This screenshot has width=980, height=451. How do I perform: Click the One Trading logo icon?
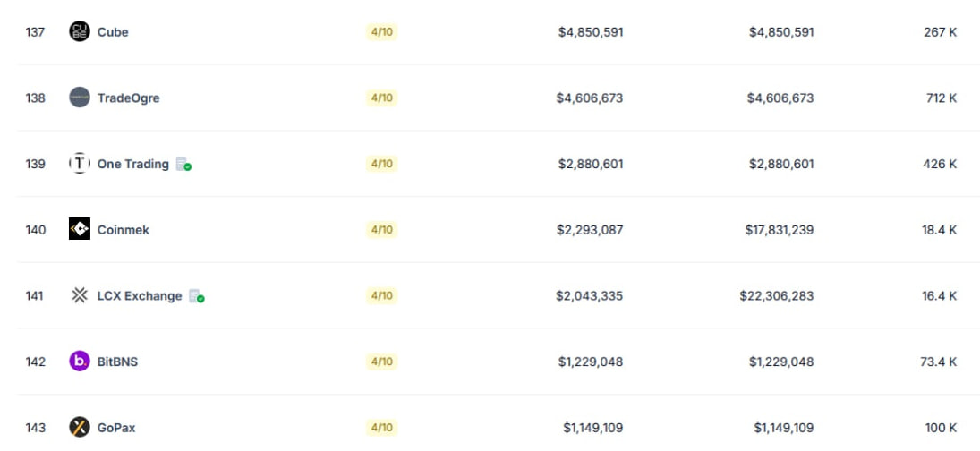(80, 164)
